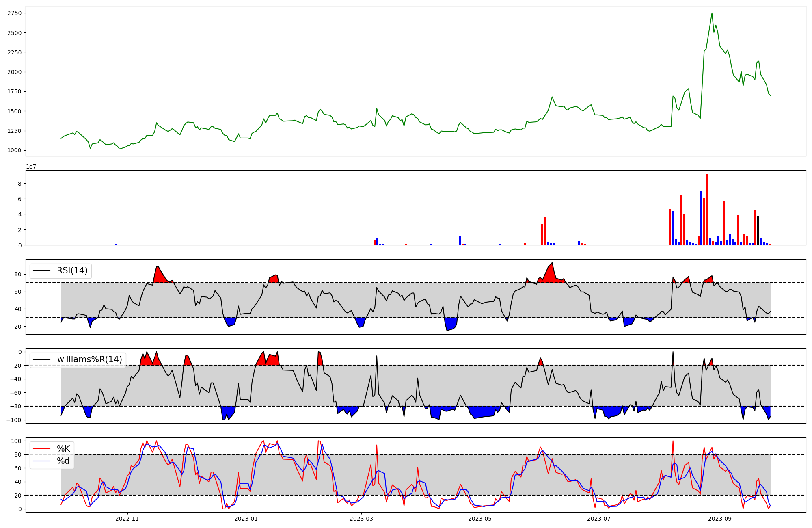Image resolution: width=812 pixels, height=528 pixels.
Task: Click the -100 tick on the Williams %R axis
Action: tap(15, 420)
